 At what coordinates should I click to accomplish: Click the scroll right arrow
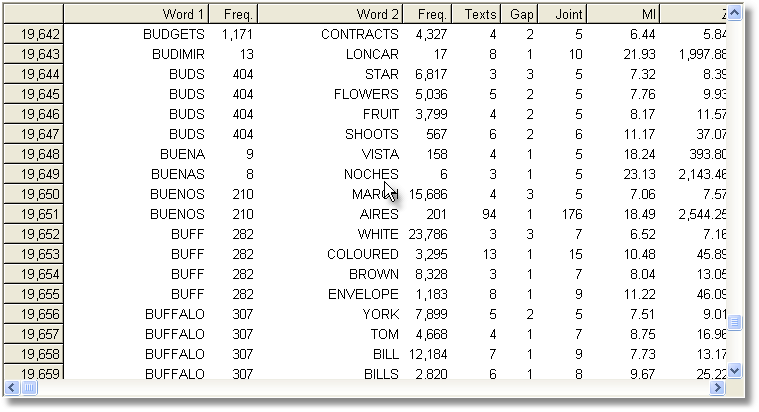click(717, 387)
